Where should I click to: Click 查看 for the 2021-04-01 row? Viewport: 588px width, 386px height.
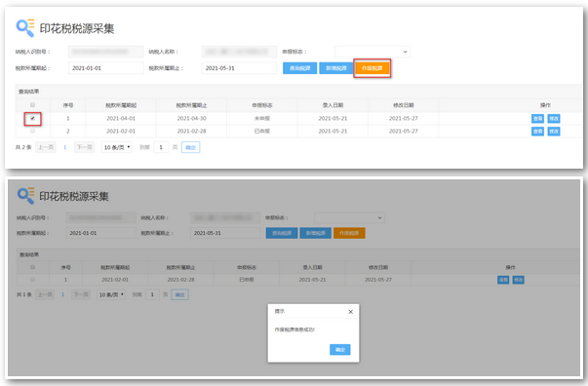pos(537,119)
